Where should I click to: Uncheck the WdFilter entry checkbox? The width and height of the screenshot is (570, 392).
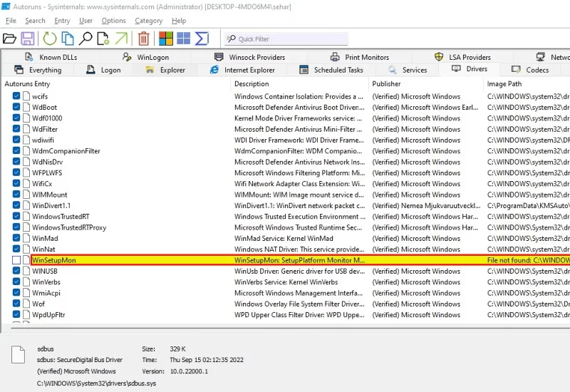tap(16, 129)
